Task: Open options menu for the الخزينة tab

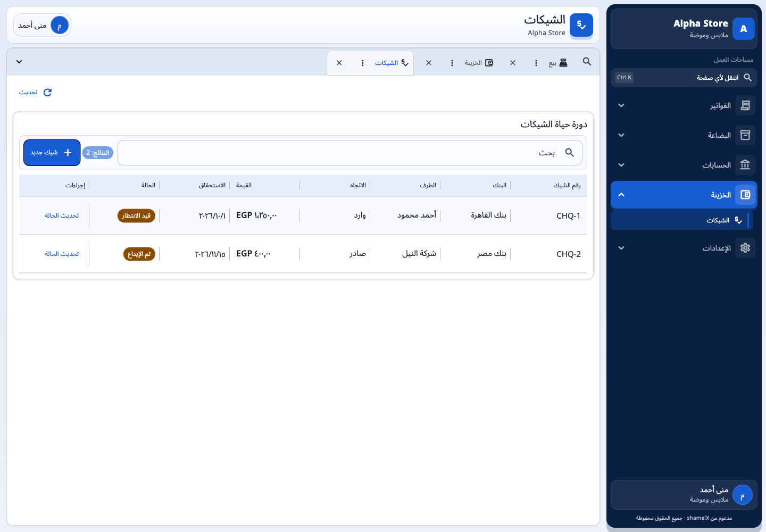Action: (452, 63)
